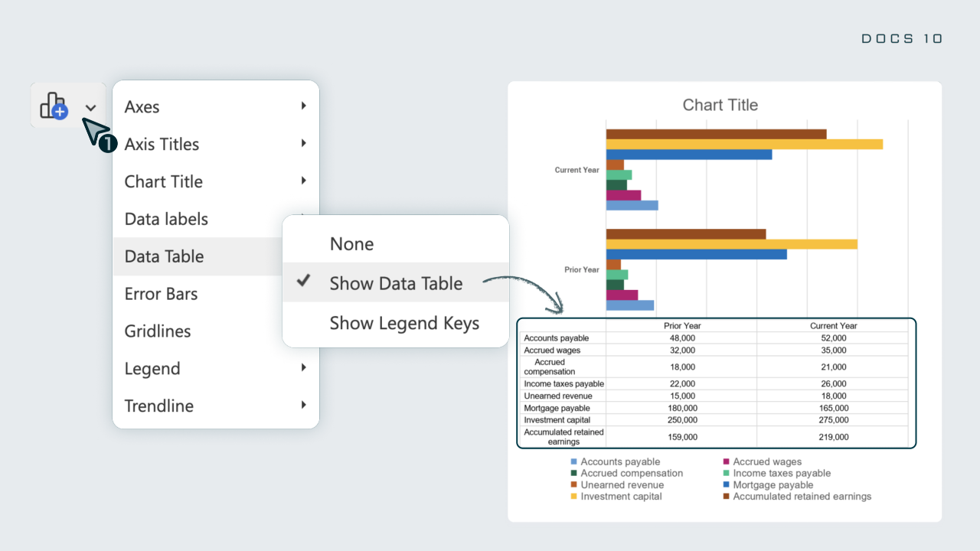Select the Accumulated retained earnings legend entry text
Image resolution: width=980 pixels, height=551 pixels.
coord(802,497)
